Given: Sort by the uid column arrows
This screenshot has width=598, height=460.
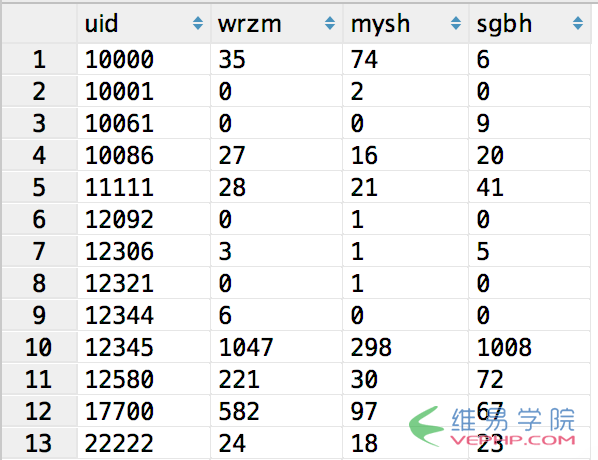Looking at the screenshot, I should click(198, 23).
